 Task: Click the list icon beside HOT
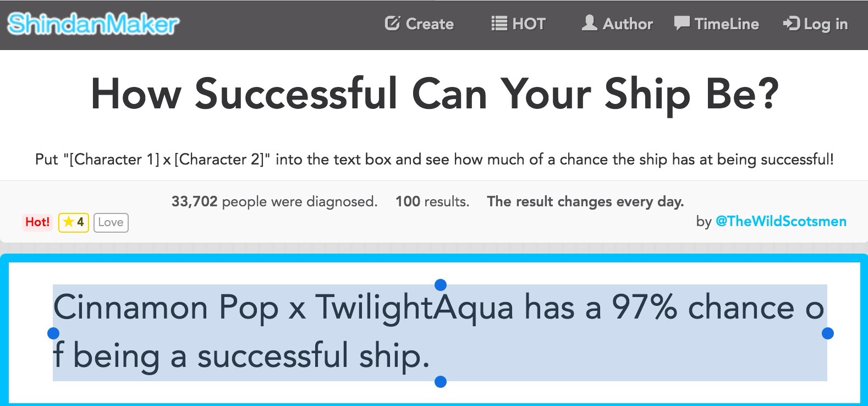tap(499, 23)
